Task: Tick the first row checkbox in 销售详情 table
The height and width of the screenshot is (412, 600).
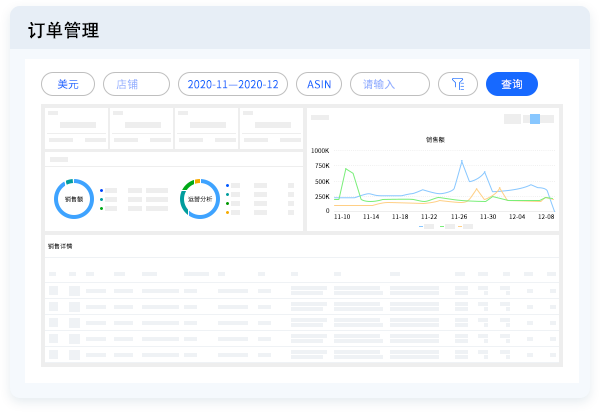Action: pos(54,290)
